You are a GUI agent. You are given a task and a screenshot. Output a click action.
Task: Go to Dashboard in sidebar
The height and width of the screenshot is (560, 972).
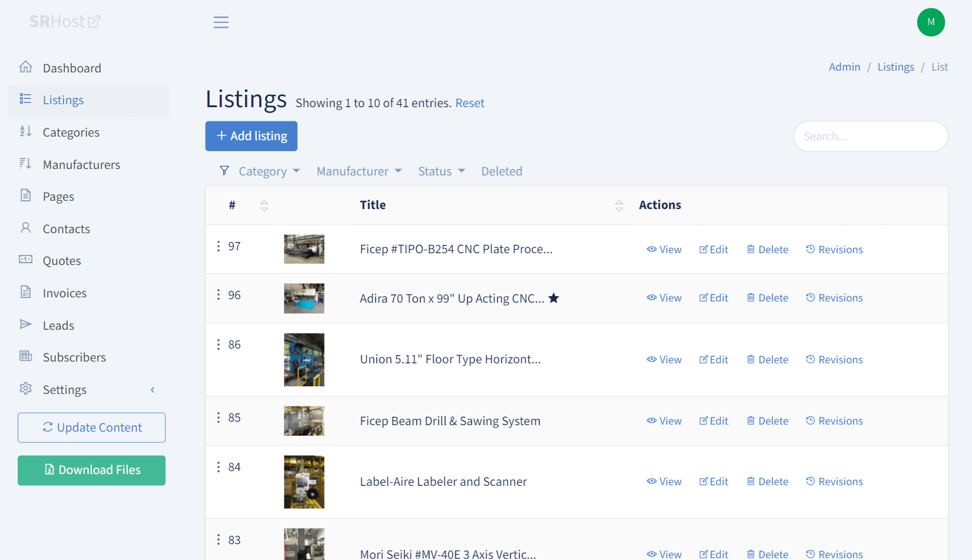click(72, 68)
